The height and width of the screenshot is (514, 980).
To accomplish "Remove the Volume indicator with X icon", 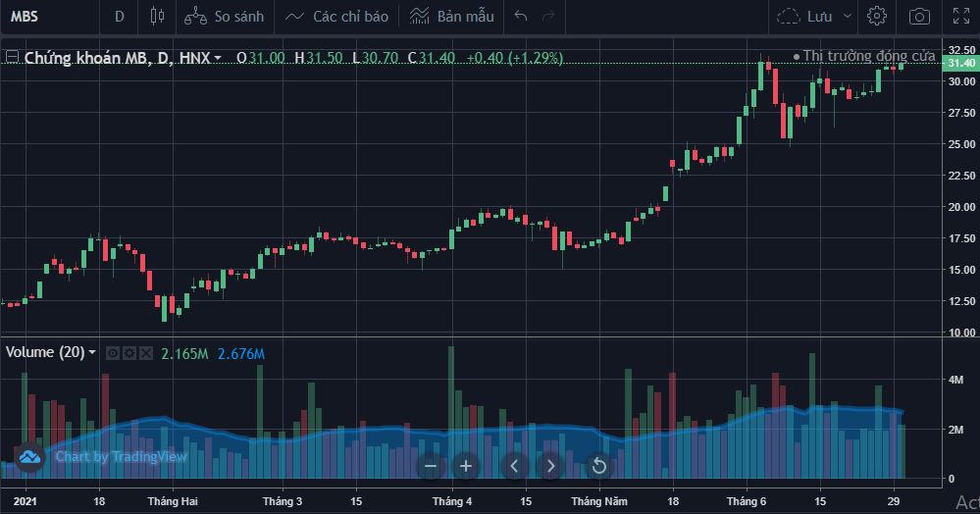I will pos(146,352).
